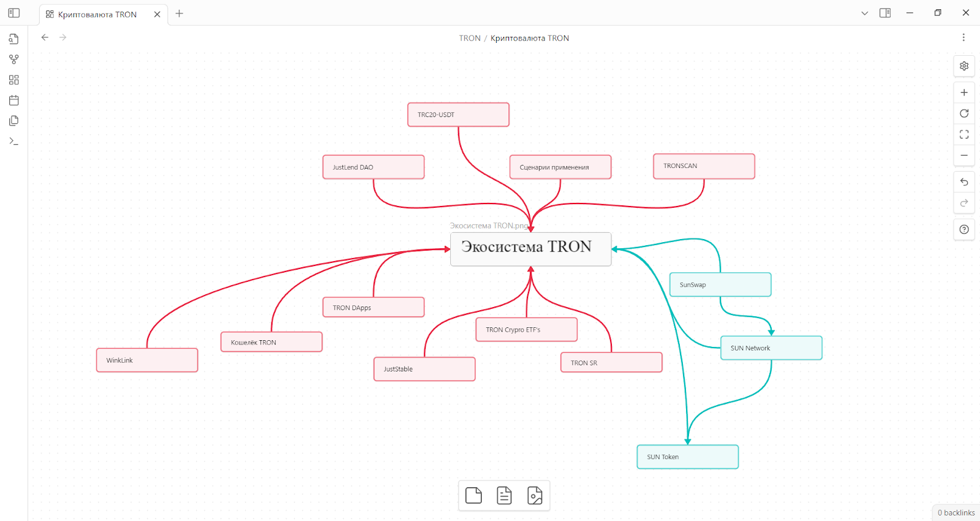The image size is (980, 521).
Task: Select the TRONSCAN card
Action: pos(704,166)
